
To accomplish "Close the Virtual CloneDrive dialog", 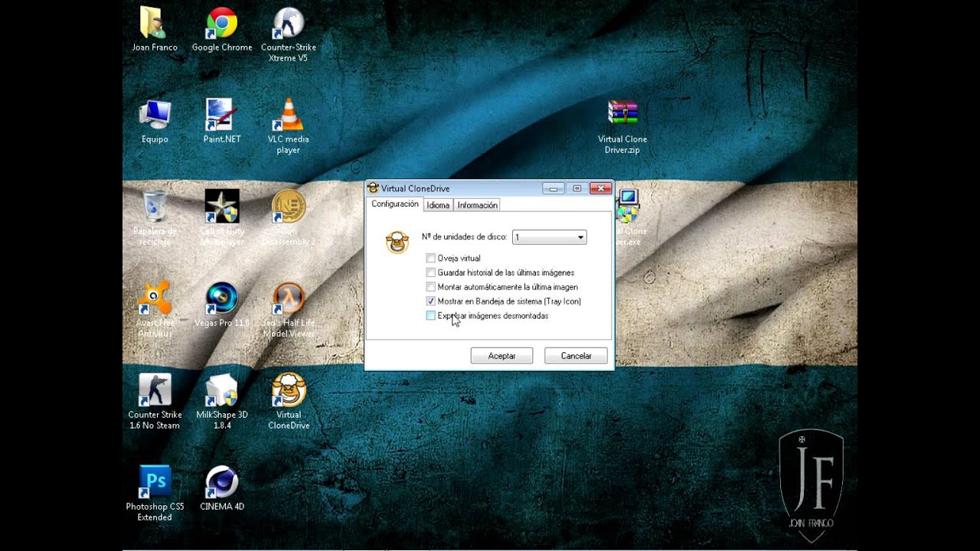I will (601, 188).
